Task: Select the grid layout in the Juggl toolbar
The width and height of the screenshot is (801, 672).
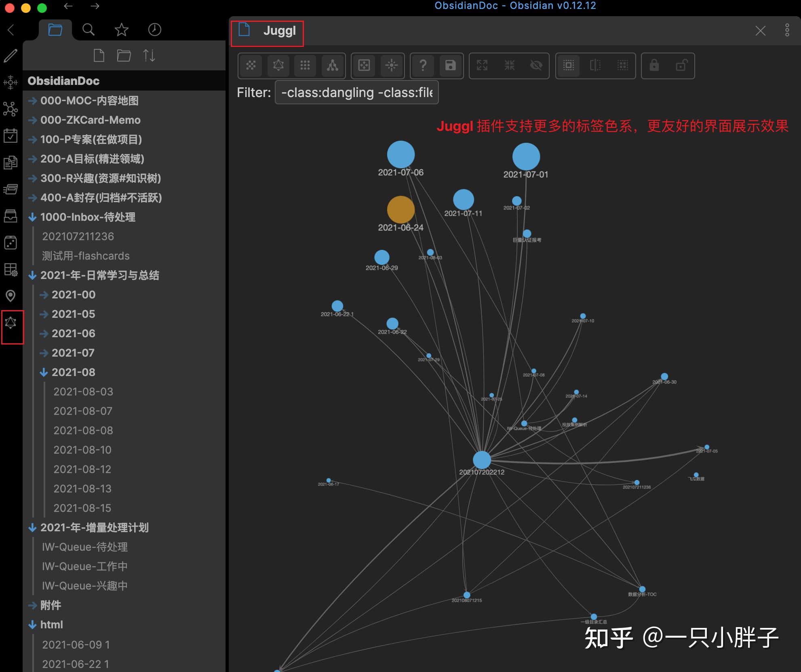Action: click(x=305, y=66)
